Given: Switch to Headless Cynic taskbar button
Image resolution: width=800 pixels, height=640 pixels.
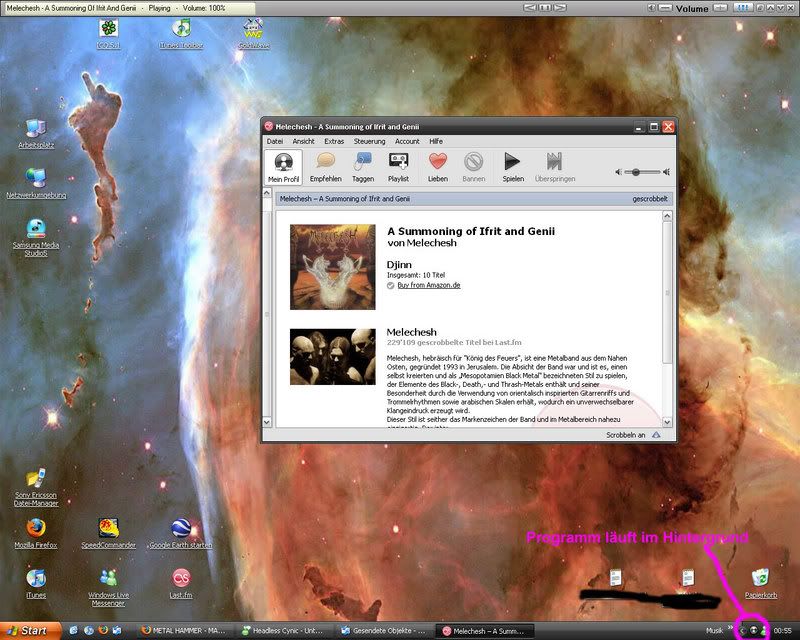Looking at the screenshot, I should click(x=284, y=631).
